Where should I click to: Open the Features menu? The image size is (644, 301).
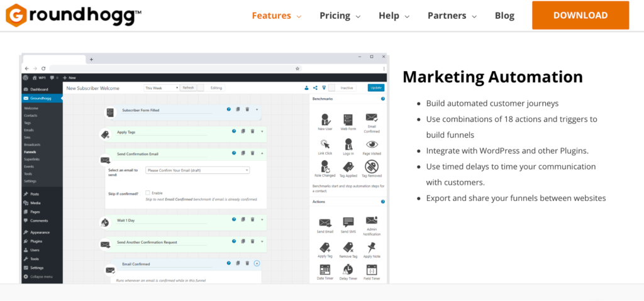click(277, 16)
